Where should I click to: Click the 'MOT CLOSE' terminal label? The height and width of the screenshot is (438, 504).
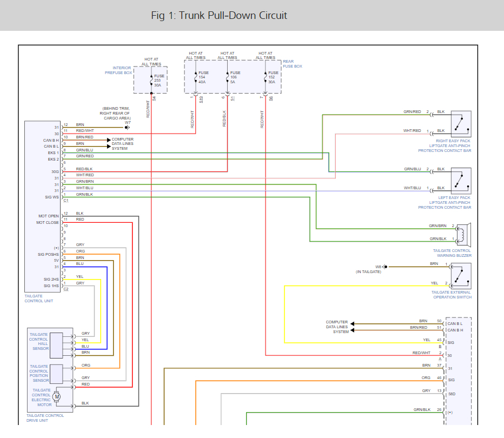pos(48,222)
